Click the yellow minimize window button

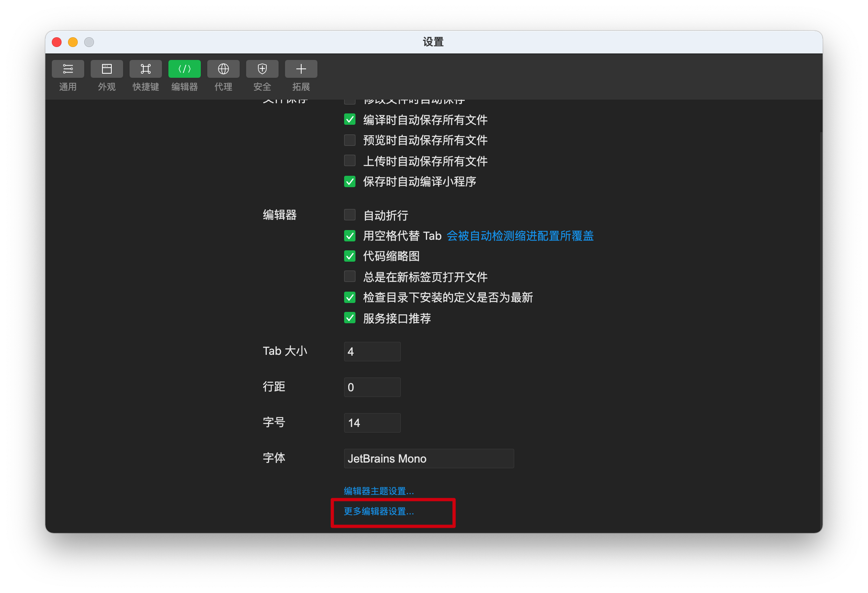73,42
